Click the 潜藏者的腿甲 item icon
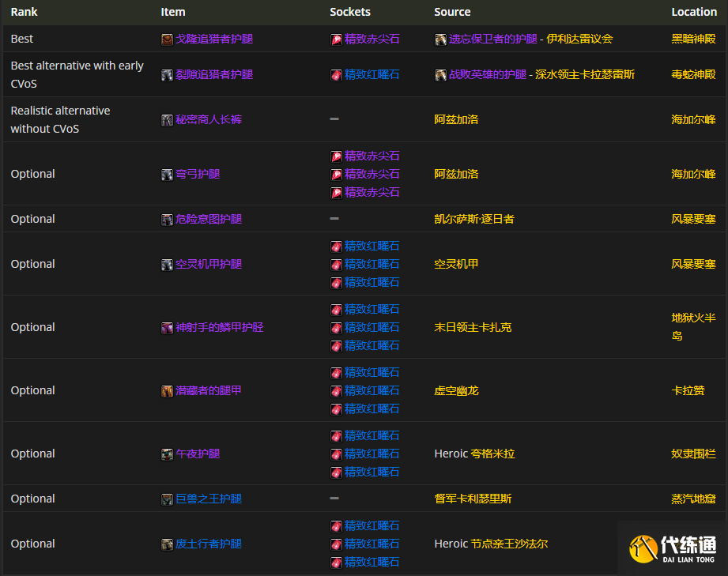This screenshot has width=728, height=576. click(x=167, y=390)
